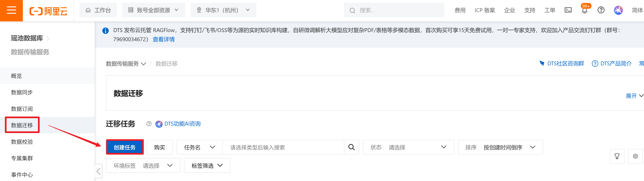Open the purple AI assistant icon in the top bar
Image resolution: width=644 pixels, height=181 pixels.
click(x=618, y=10)
